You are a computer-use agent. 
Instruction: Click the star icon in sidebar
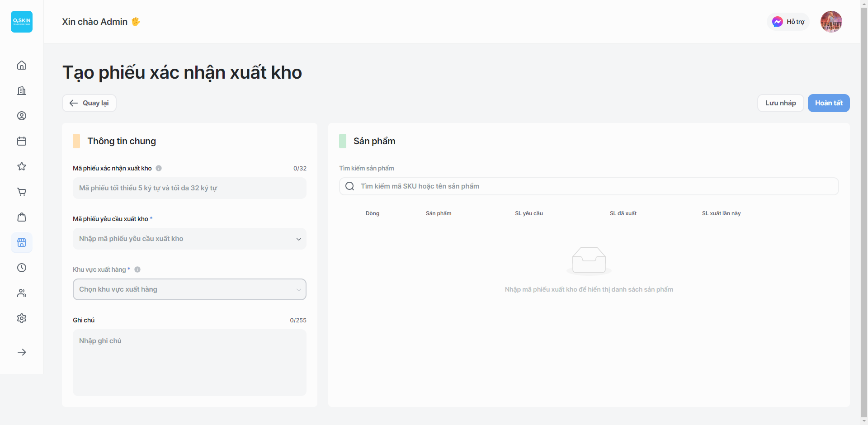pyautogui.click(x=22, y=166)
